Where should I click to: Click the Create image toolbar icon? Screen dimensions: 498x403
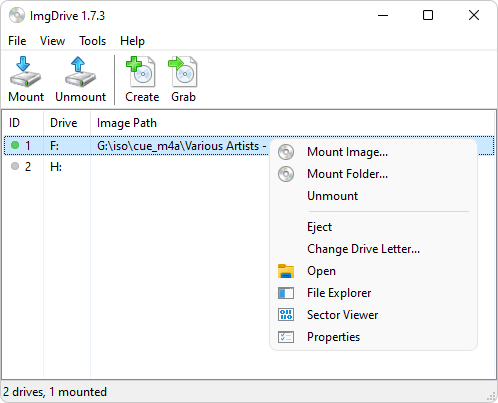(x=141, y=72)
